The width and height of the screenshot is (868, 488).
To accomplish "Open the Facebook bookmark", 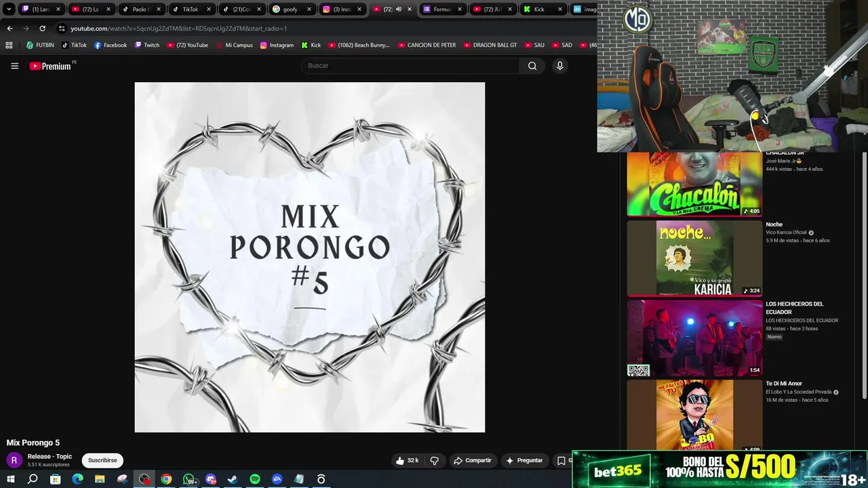I will point(110,45).
